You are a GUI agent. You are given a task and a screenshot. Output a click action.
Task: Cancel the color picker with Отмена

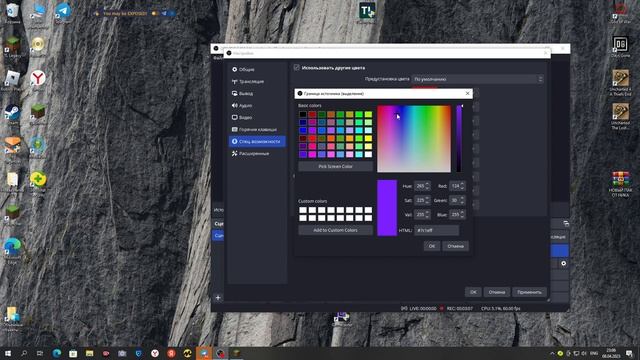455,246
